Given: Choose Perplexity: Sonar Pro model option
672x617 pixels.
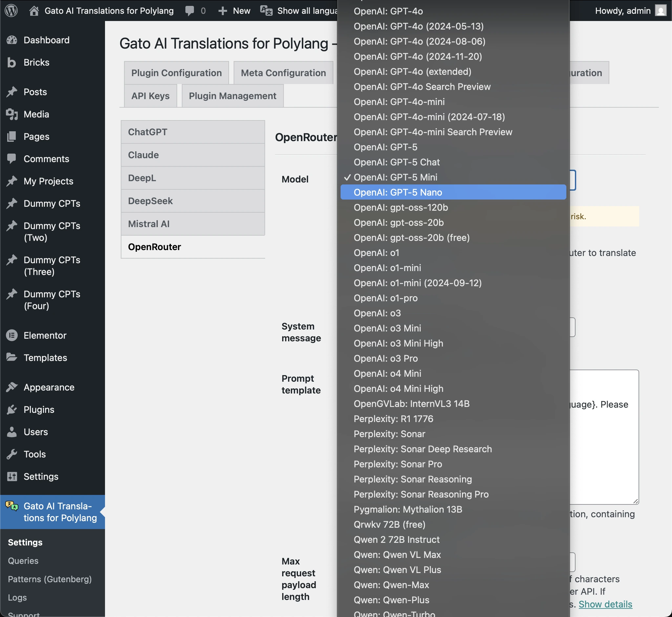Looking at the screenshot, I should [398, 464].
